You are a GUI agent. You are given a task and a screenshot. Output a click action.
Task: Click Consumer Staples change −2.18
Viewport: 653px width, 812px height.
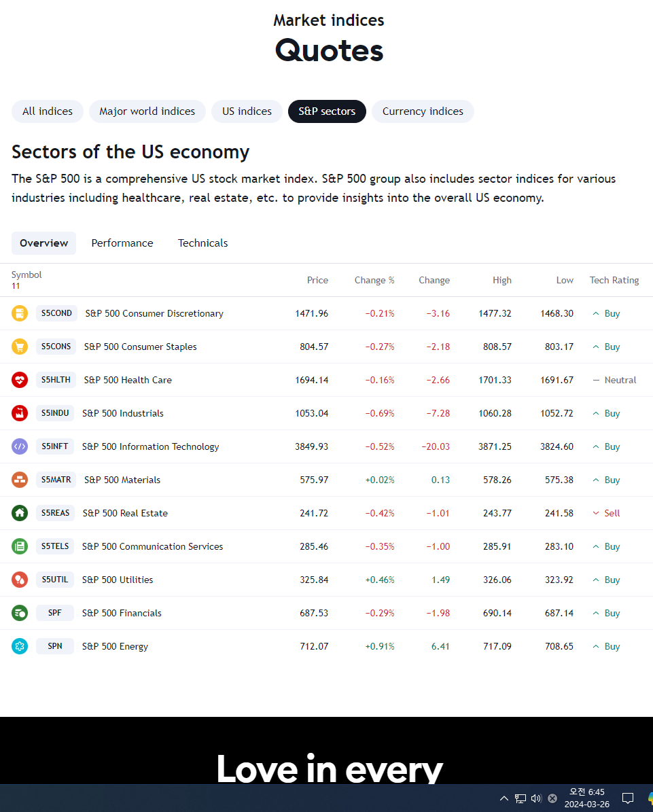click(x=438, y=347)
